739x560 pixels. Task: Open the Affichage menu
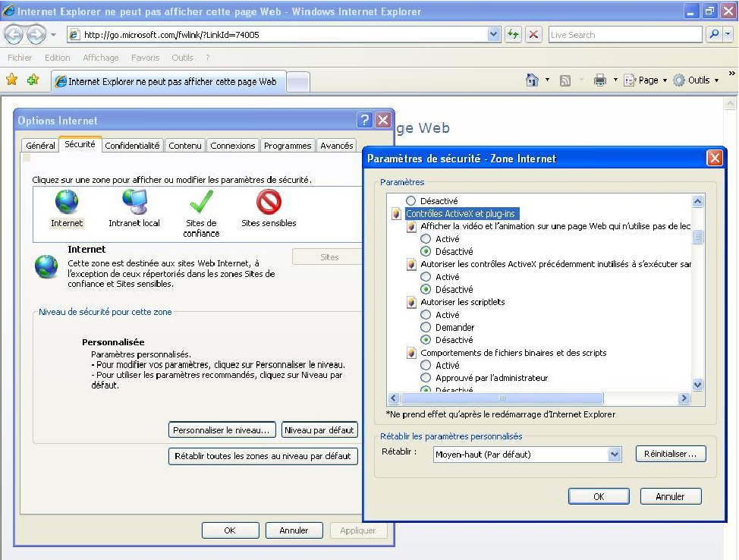(101, 58)
